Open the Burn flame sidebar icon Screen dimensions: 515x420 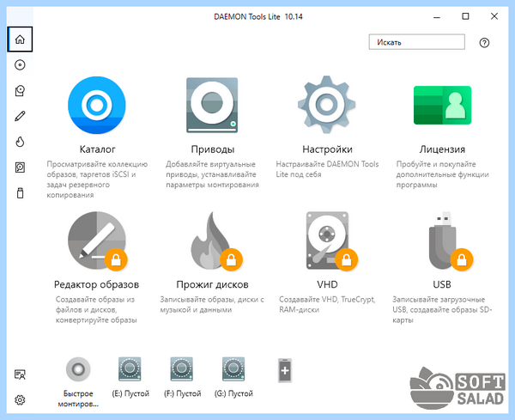click(x=20, y=142)
